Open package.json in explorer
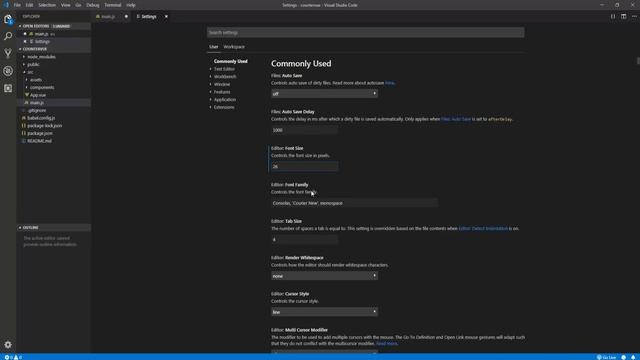 click(40, 133)
